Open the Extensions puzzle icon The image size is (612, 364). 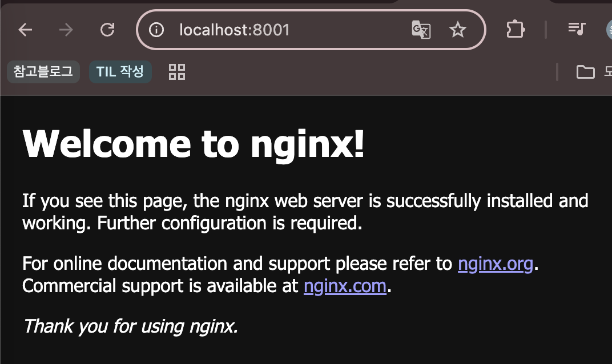pos(515,29)
